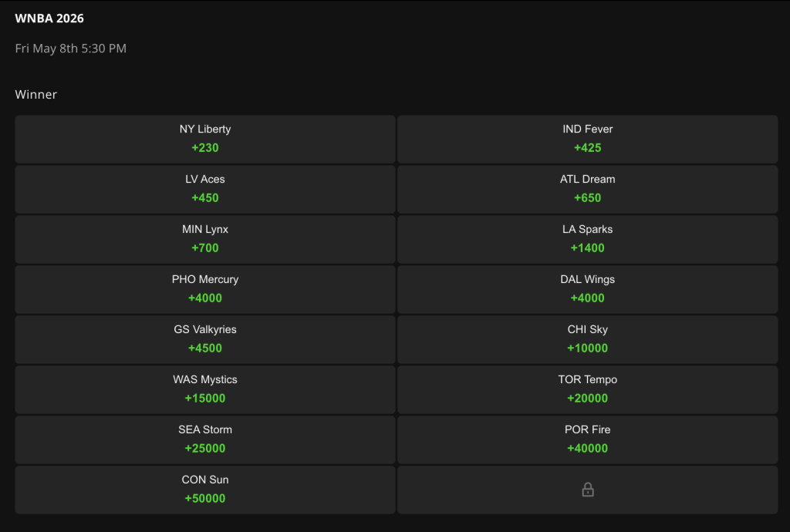Pick WAS Mystics at +15000
This screenshot has height=532, width=790.
point(205,390)
